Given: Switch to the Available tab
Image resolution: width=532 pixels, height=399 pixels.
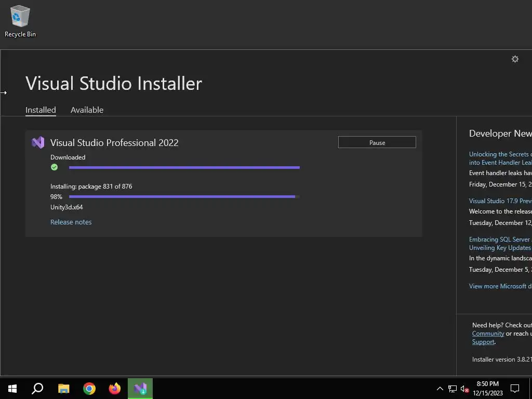Looking at the screenshot, I should [87, 110].
